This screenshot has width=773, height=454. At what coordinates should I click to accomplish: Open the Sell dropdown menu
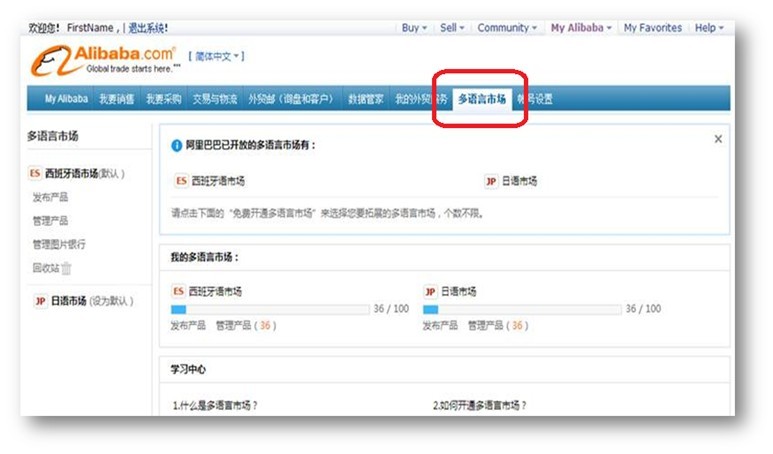[x=452, y=28]
